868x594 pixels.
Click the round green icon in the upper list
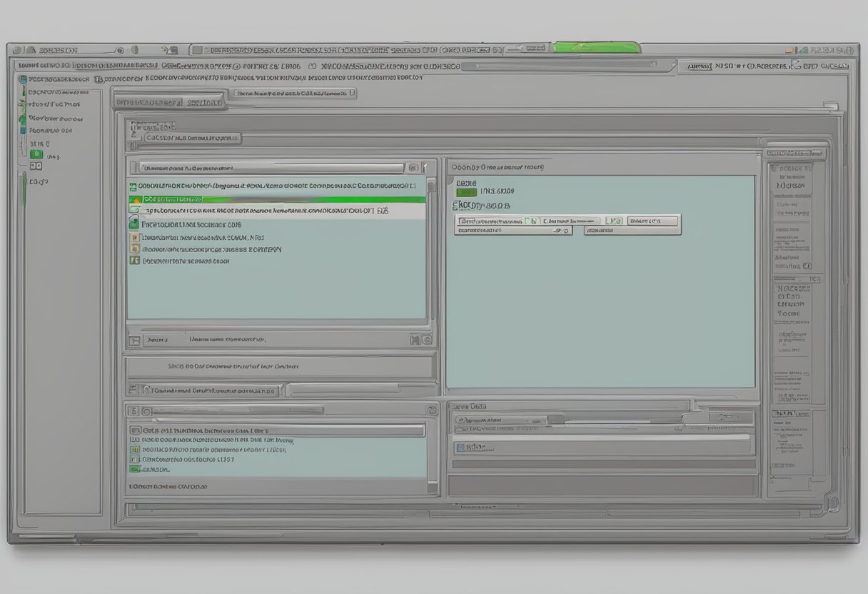133,224
